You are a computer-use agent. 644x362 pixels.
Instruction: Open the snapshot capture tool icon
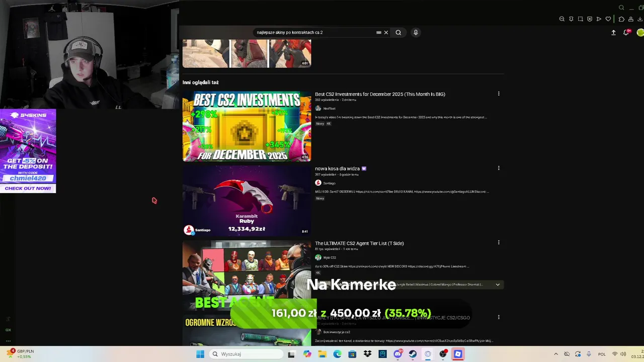coord(580,19)
